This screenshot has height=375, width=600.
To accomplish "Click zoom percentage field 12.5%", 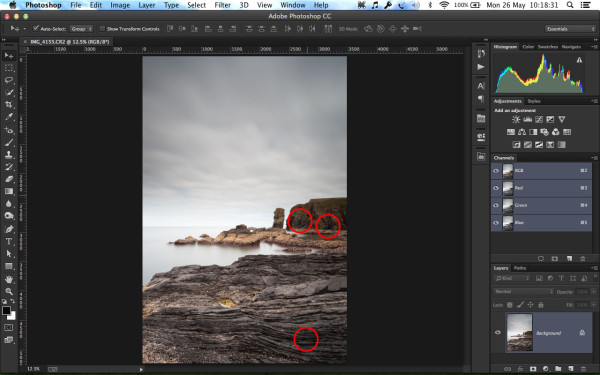I will (x=33, y=369).
